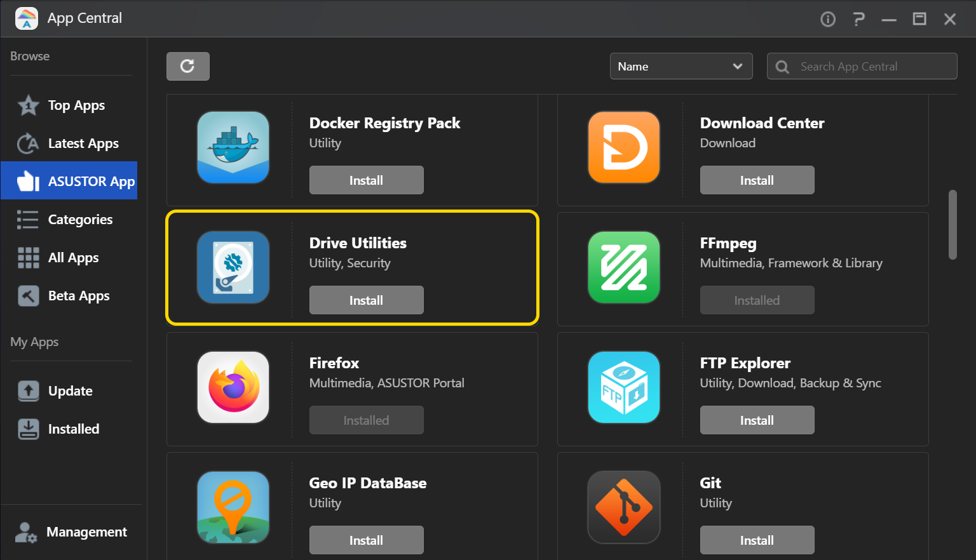Image resolution: width=976 pixels, height=560 pixels.
Task: Install Docker Registry Pack
Action: click(367, 180)
